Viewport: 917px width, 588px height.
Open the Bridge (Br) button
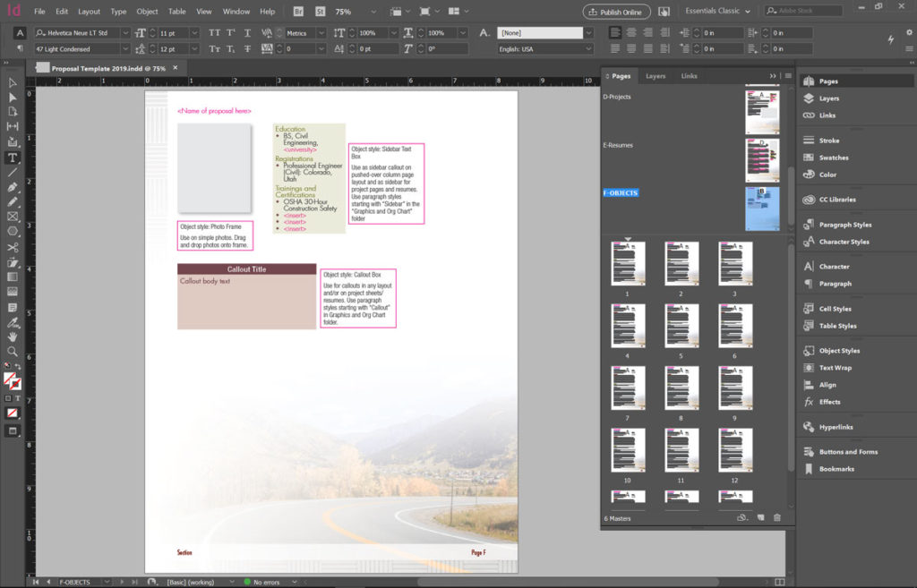pos(298,12)
